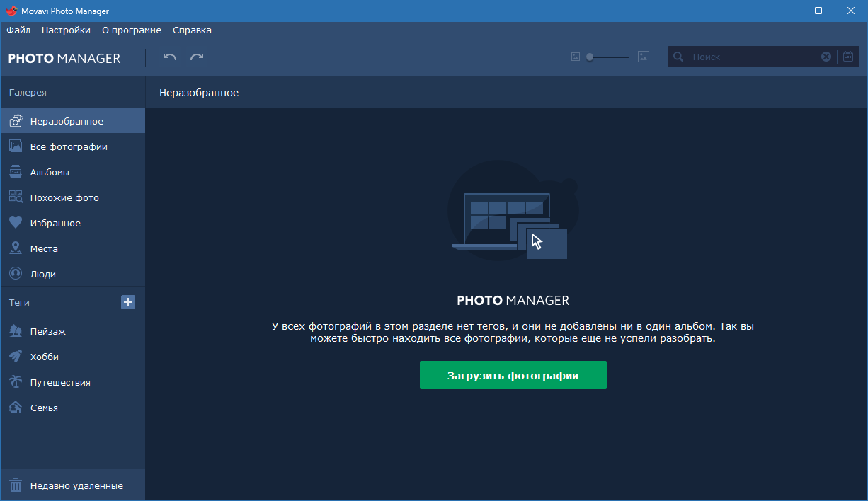
Task: Open the Справка menu
Action: point(192,30)
